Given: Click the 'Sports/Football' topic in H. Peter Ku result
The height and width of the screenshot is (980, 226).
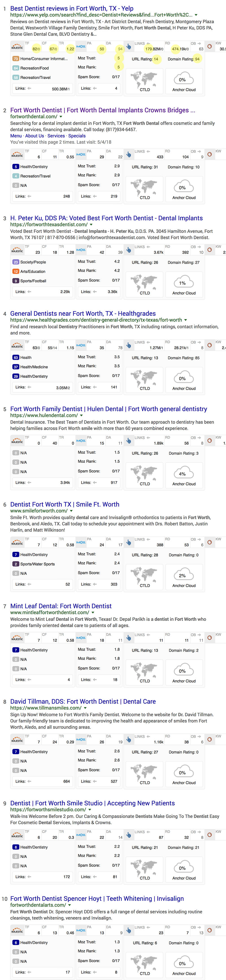Looking at the screenshot, I should (x=34, y=281).
